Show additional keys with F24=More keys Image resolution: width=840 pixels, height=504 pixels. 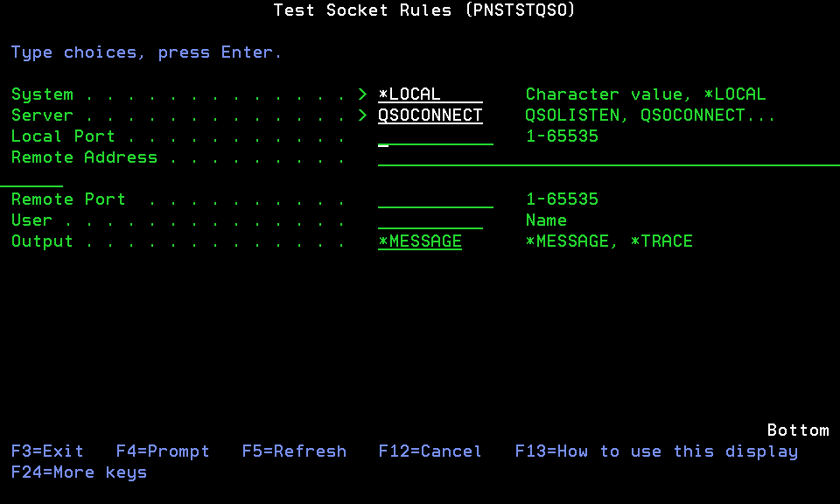(79, 472)
